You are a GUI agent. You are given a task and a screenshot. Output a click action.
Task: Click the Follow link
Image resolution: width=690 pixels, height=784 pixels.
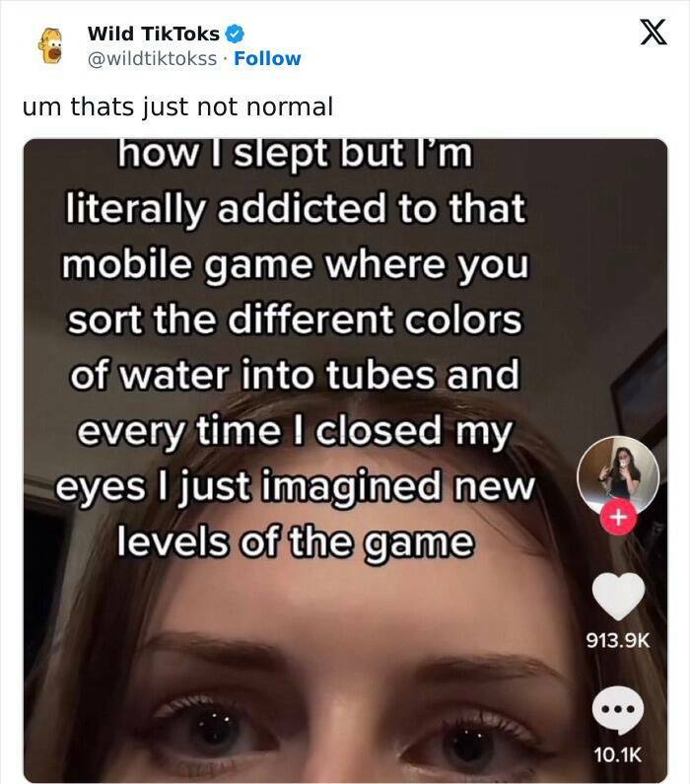(x=267, y=58)
